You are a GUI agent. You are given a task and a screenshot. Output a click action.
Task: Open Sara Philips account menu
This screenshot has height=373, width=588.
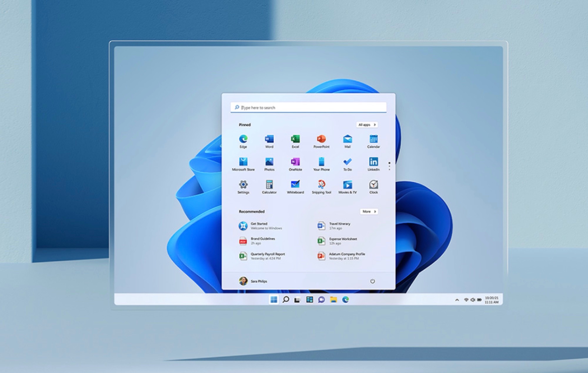253,281
